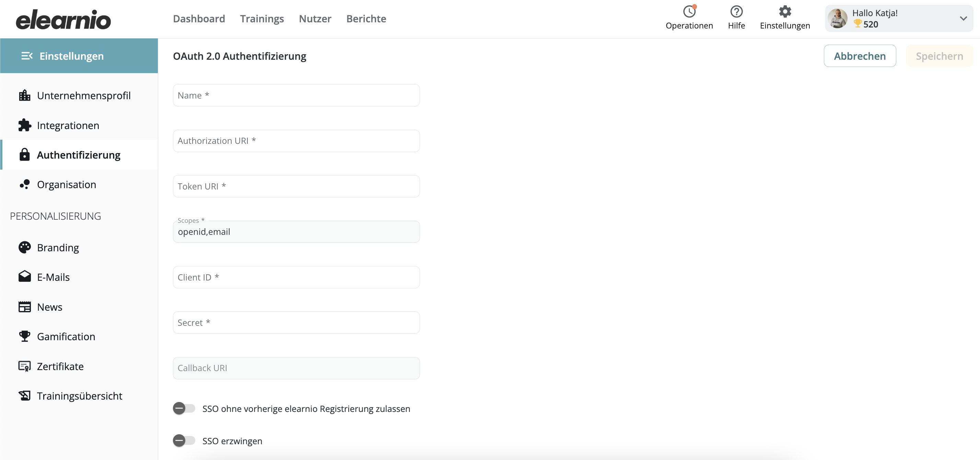This screenshot has width=980, height=460.
Task: Switch to the Nutzer tab
Action: click(x=315, y=19)
